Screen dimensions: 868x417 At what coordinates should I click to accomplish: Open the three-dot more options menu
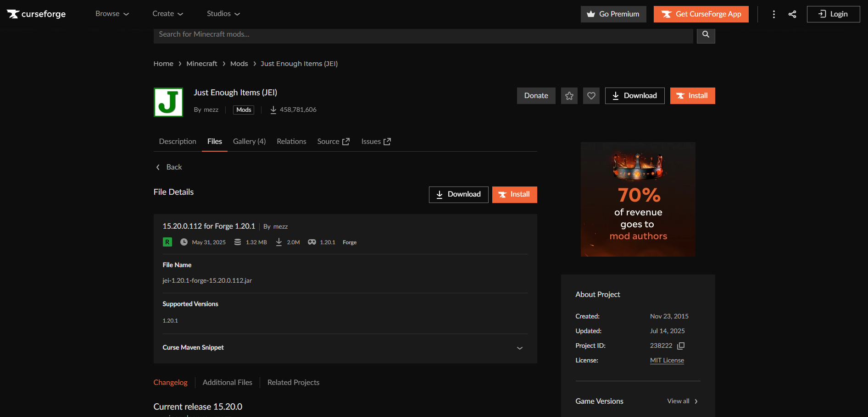point(774,14)
